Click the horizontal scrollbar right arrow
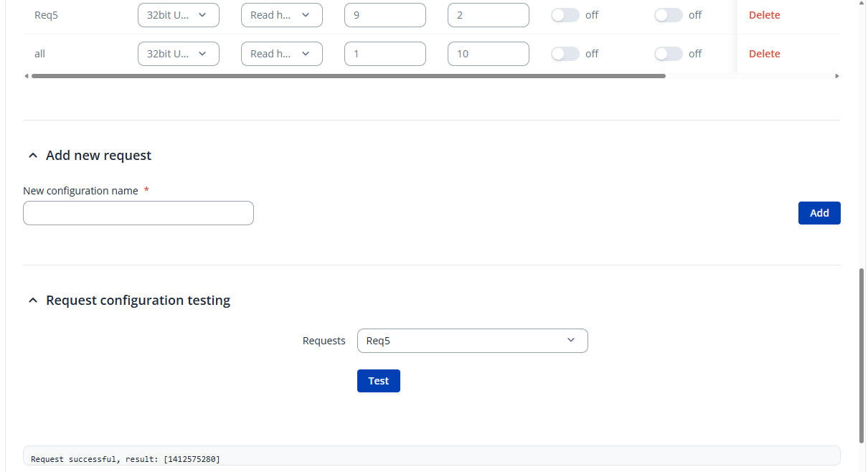 836,76
